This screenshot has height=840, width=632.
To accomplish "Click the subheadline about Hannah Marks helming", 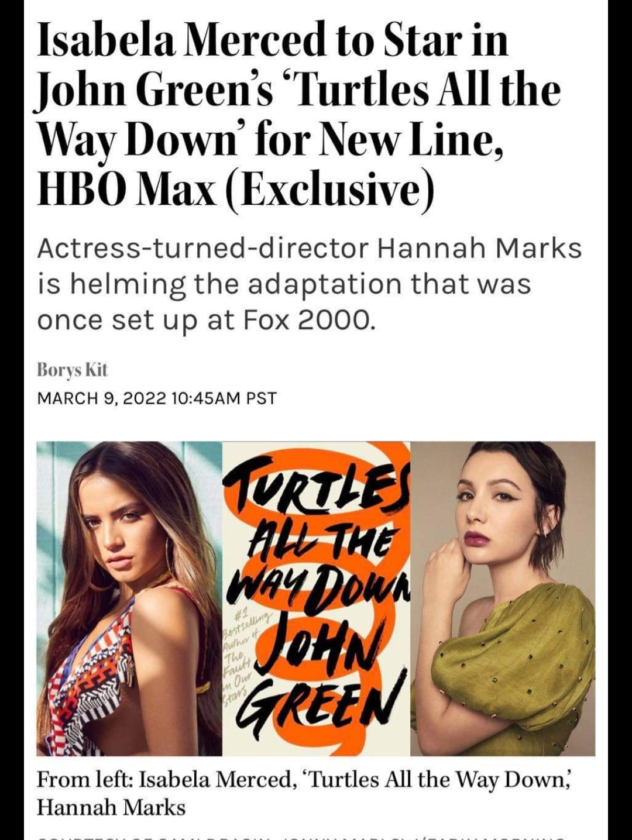I will [x=309, y=284].
